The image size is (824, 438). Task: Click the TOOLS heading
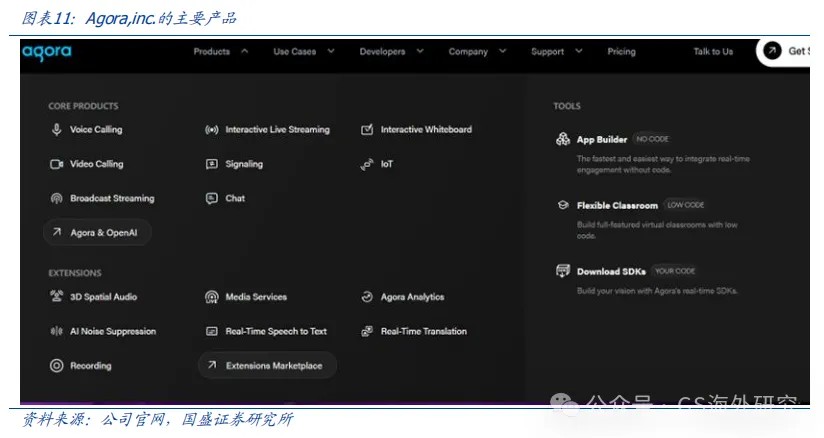pyautogui.click(x=566, y=106)
